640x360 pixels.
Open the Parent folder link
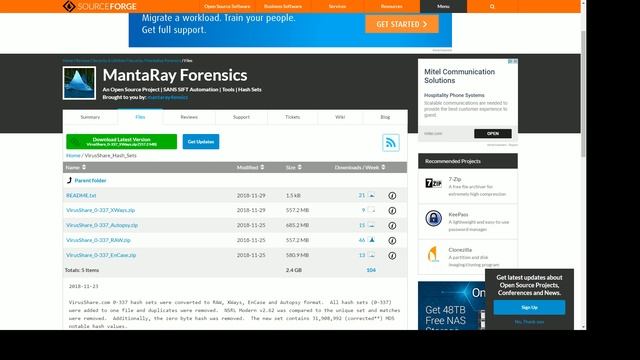tap(90, 180)
